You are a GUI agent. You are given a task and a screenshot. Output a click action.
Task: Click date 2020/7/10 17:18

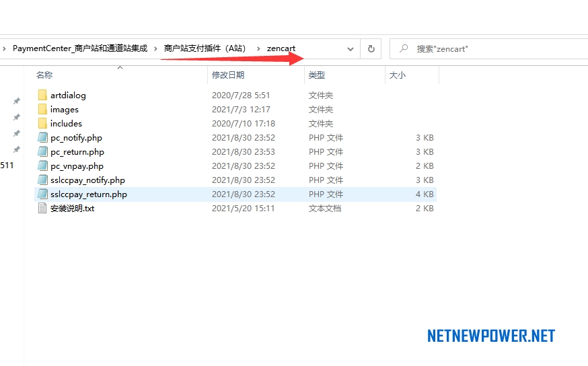click(244, 123)
